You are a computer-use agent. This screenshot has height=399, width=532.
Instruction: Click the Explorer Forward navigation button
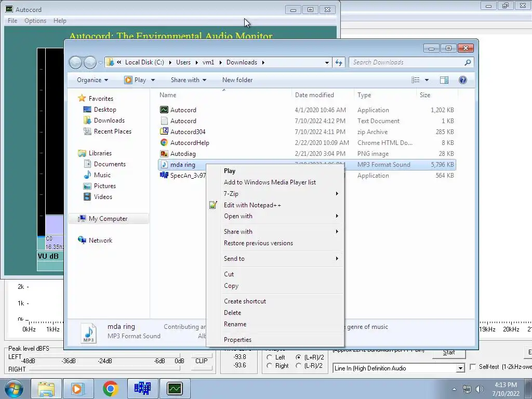click(90, 62)
